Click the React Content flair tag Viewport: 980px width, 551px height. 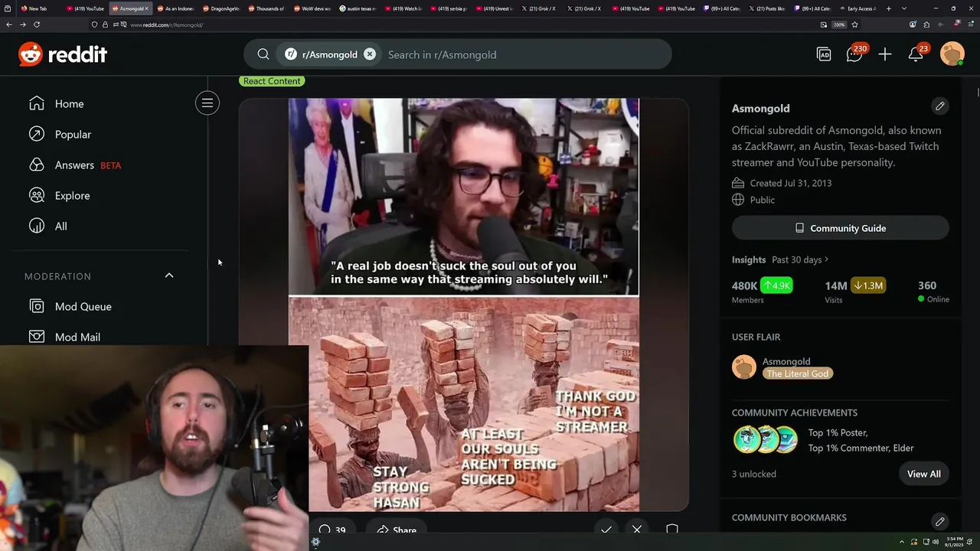272,80
